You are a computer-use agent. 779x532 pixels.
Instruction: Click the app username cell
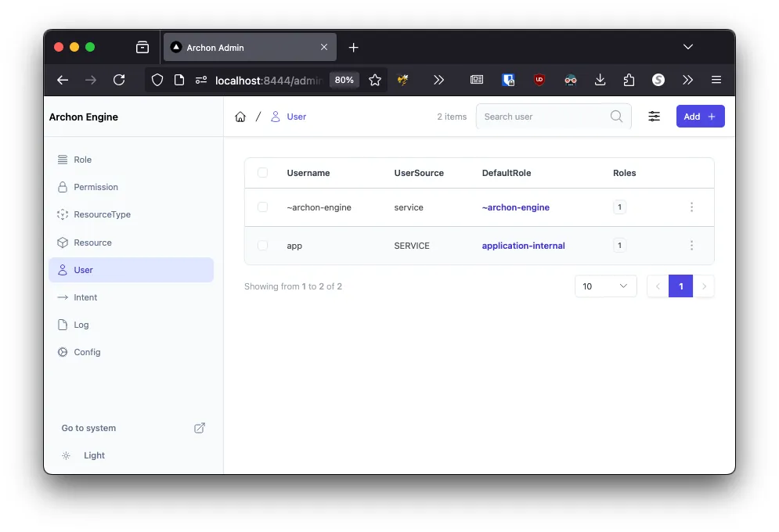(294, 246)
